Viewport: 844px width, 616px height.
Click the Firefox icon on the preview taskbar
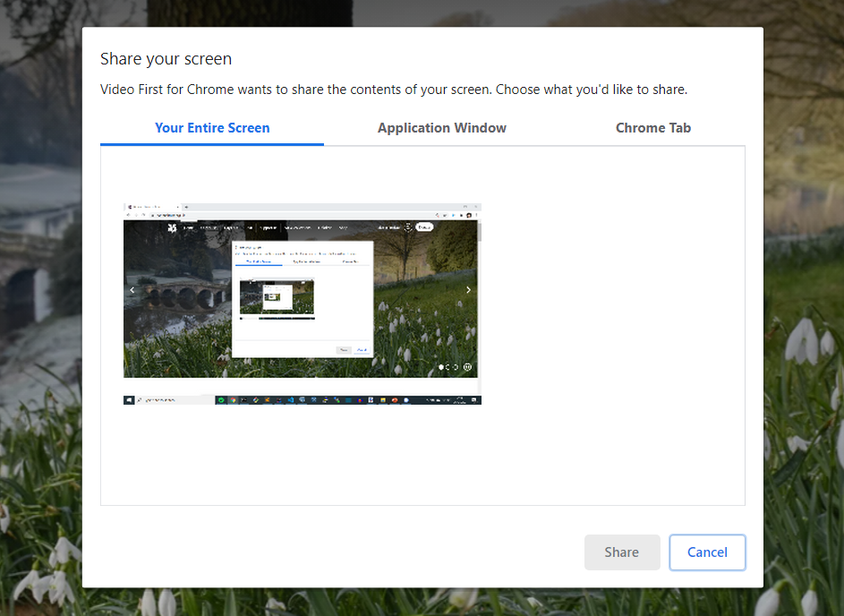click(393, 402)
